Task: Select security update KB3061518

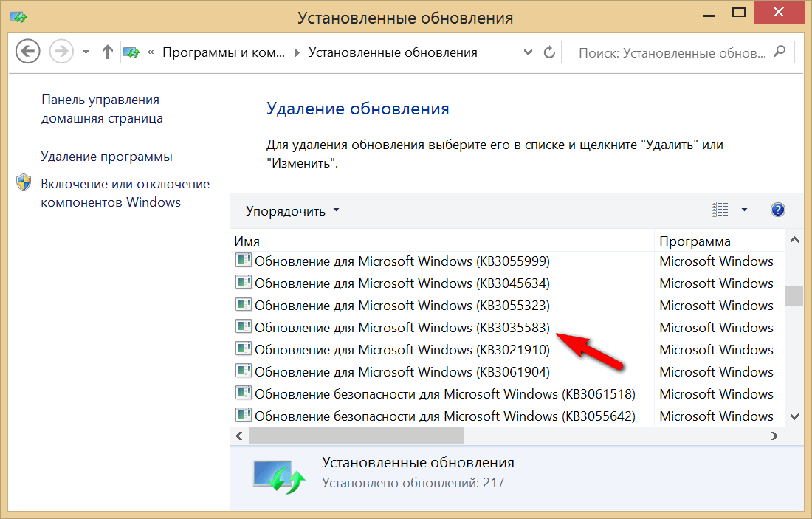Action: tap(435, 394)
